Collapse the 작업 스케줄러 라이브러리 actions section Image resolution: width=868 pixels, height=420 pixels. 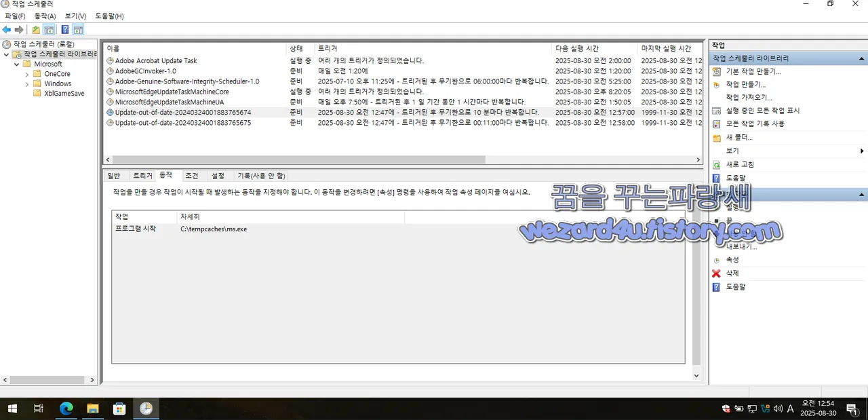(x=862, y=58)
